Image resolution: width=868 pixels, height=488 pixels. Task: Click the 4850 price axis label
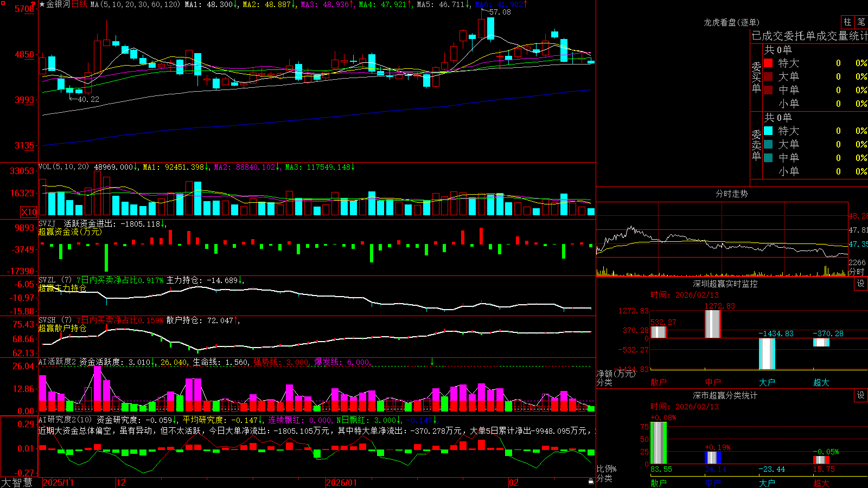24,54
